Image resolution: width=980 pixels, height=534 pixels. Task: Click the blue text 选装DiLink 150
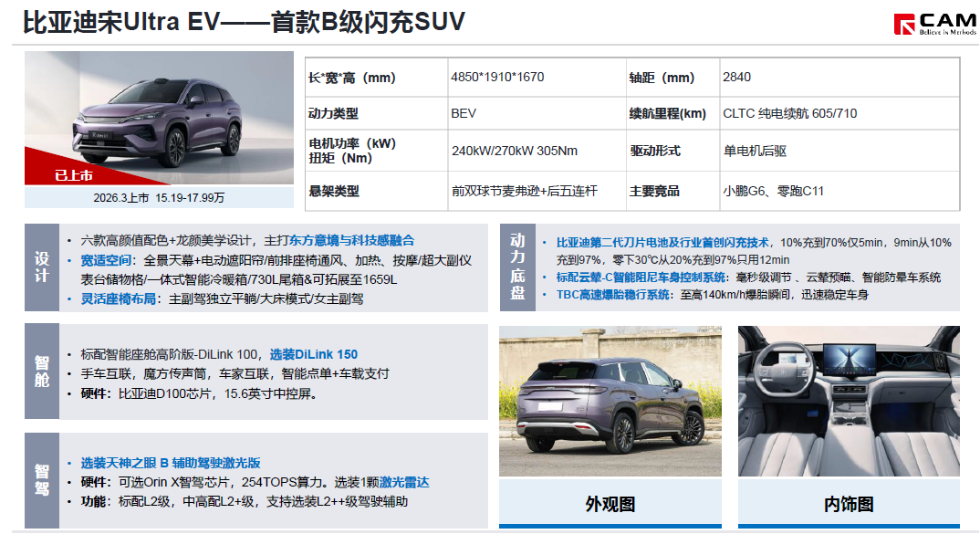coord(314,354)
